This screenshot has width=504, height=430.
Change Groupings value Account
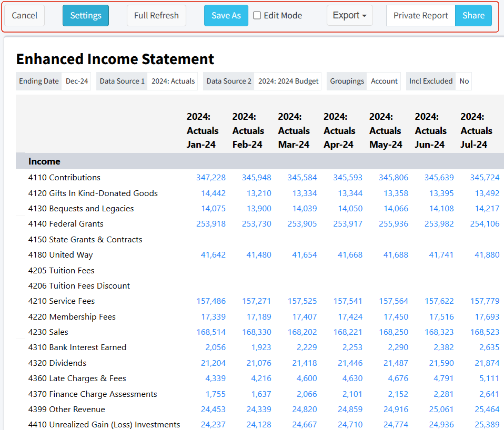coord(384,81)
